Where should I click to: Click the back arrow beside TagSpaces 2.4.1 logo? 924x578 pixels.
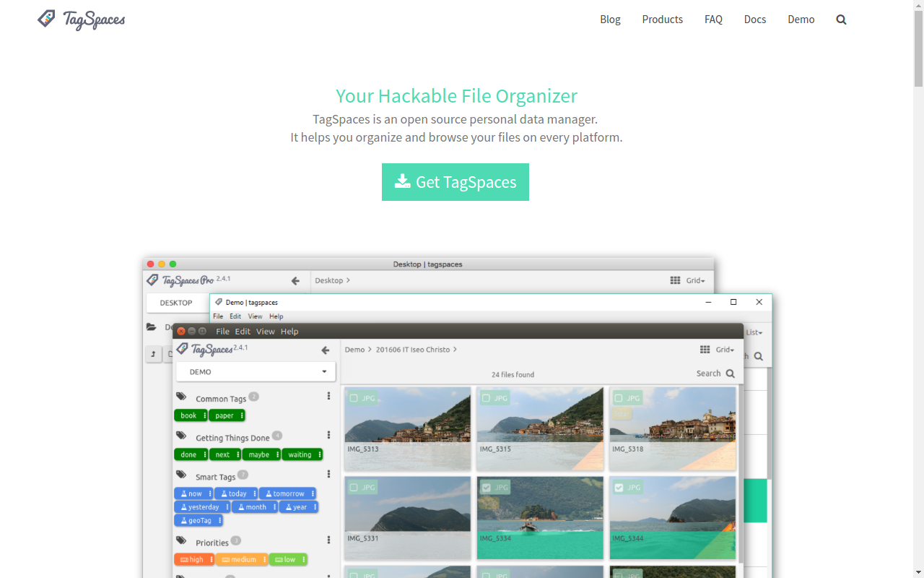pos(326,350)
